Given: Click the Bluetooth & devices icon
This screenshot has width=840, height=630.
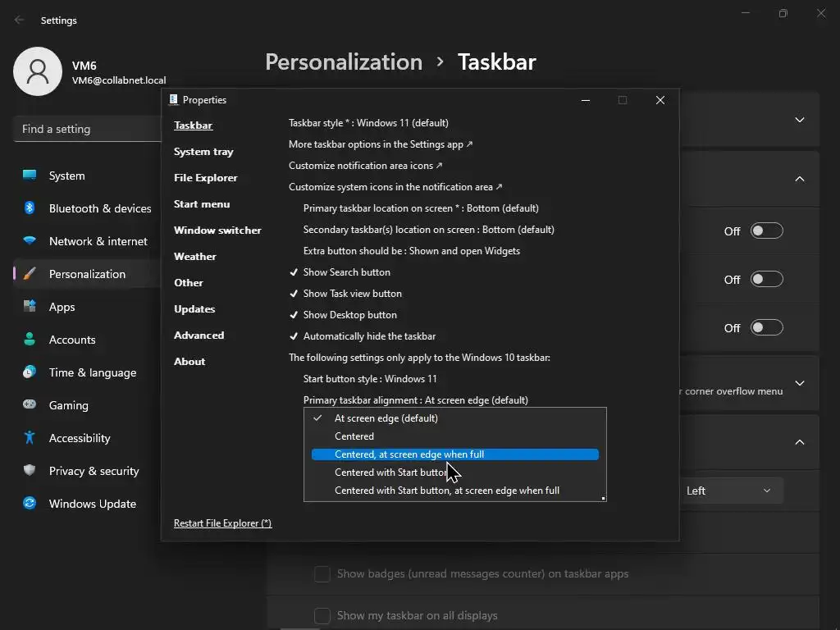Looking at the screenshot, I should coord(30,208).
